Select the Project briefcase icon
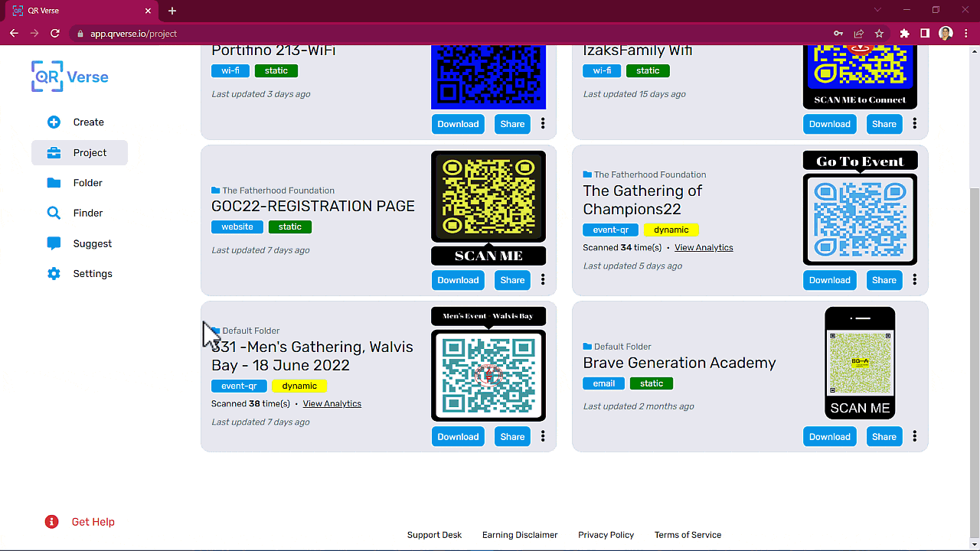 pos(54,153)
